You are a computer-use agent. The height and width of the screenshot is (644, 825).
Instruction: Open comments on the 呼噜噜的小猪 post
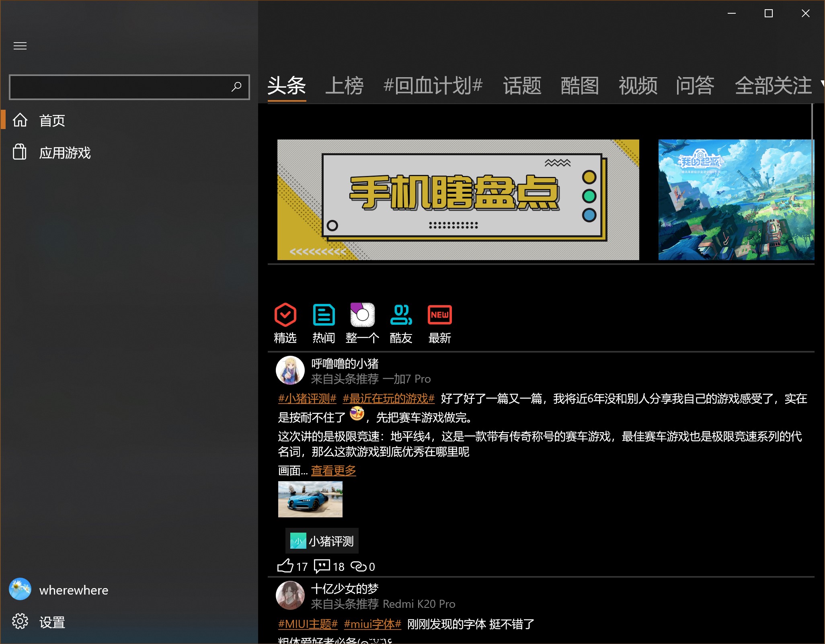coord(322,566)
